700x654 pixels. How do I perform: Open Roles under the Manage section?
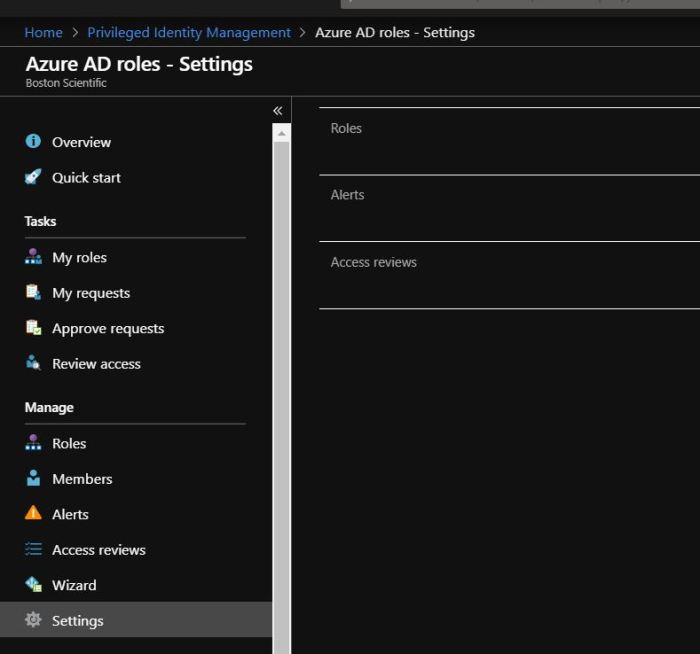[x=69, y=443]
